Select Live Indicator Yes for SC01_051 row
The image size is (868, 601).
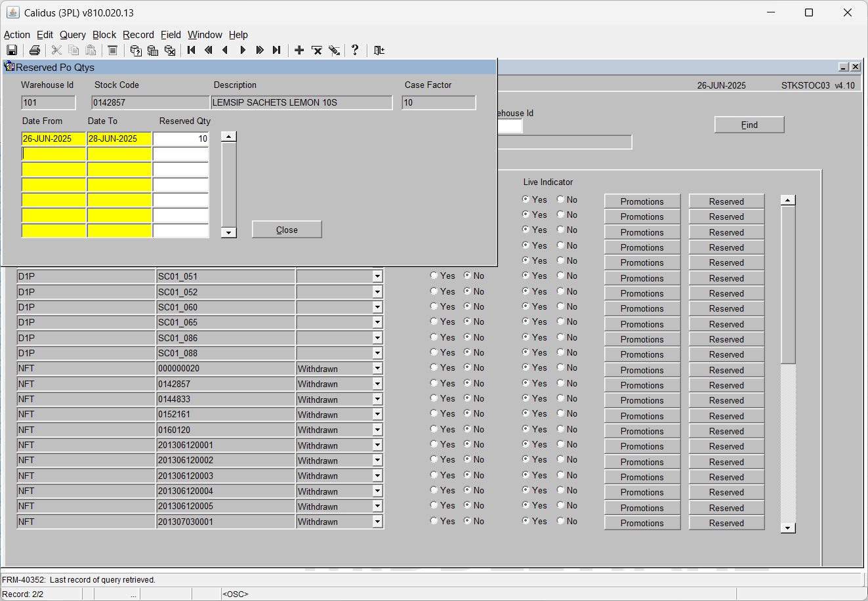[x=526, y=276]
